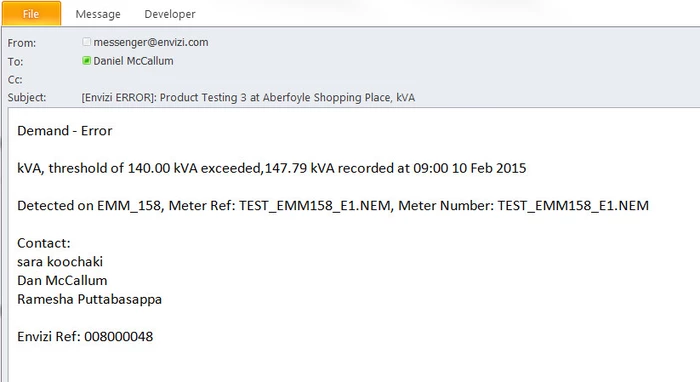This screenshot has width=700, height=382.
Task: Open the File tab
Action: (31, 13)
